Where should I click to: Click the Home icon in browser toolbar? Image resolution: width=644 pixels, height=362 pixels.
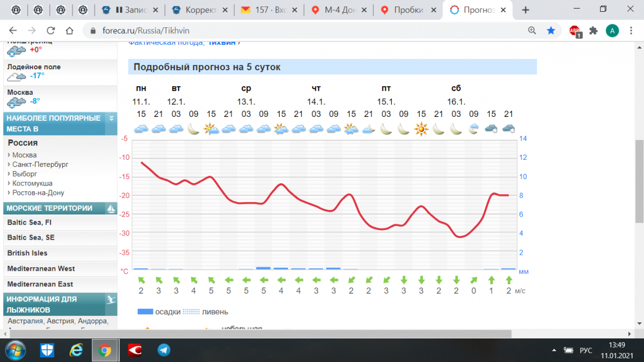coord(69,31)
